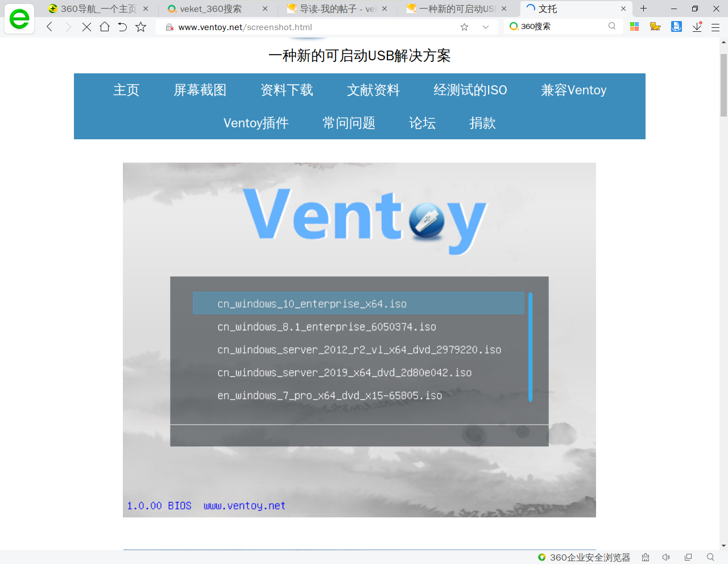Open the downloads arrow icon
Viewport: 728px width, 564px height.
pyautogui.click(x=697, y=27)
